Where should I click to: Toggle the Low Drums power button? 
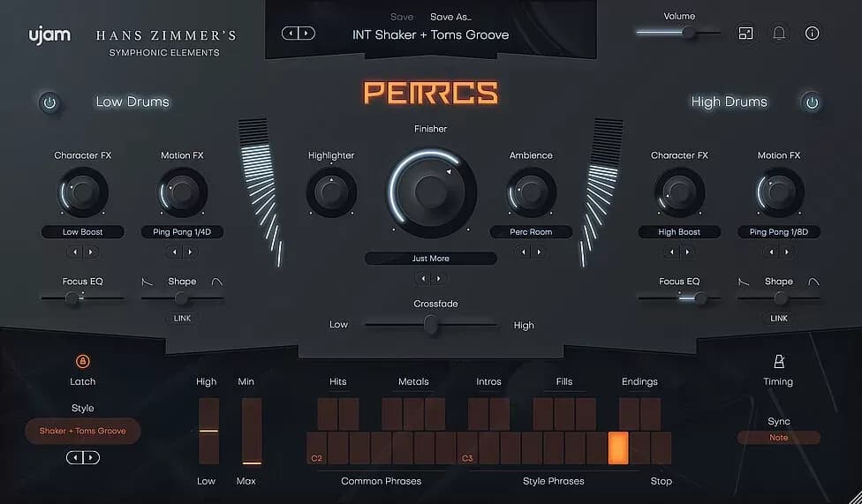(x=50, y=102)
